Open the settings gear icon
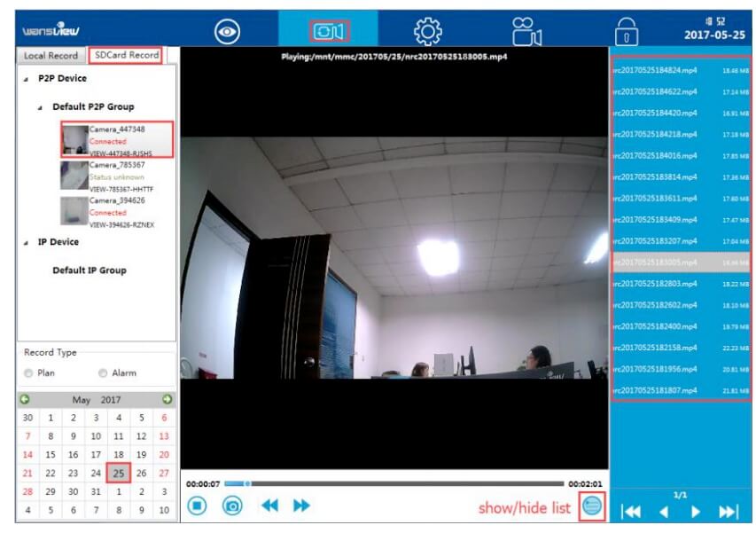The width and height of the screenshot is (756, 533). (428, 31)
